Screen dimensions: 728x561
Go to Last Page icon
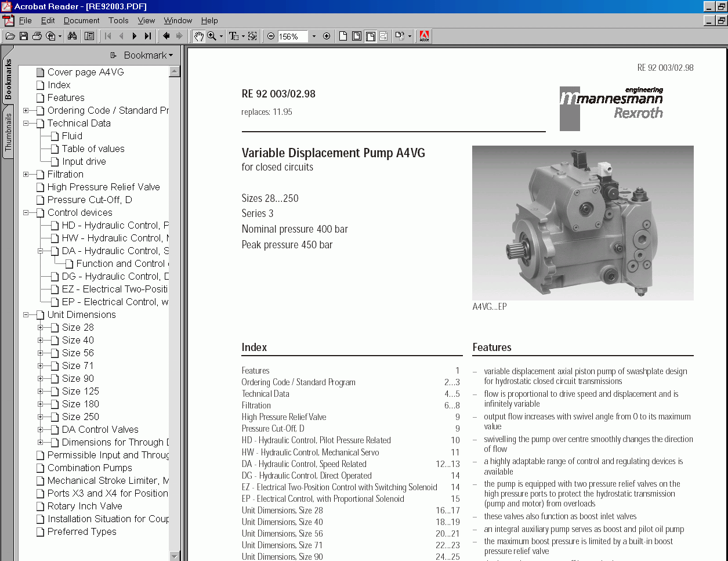tap(148, 36)
